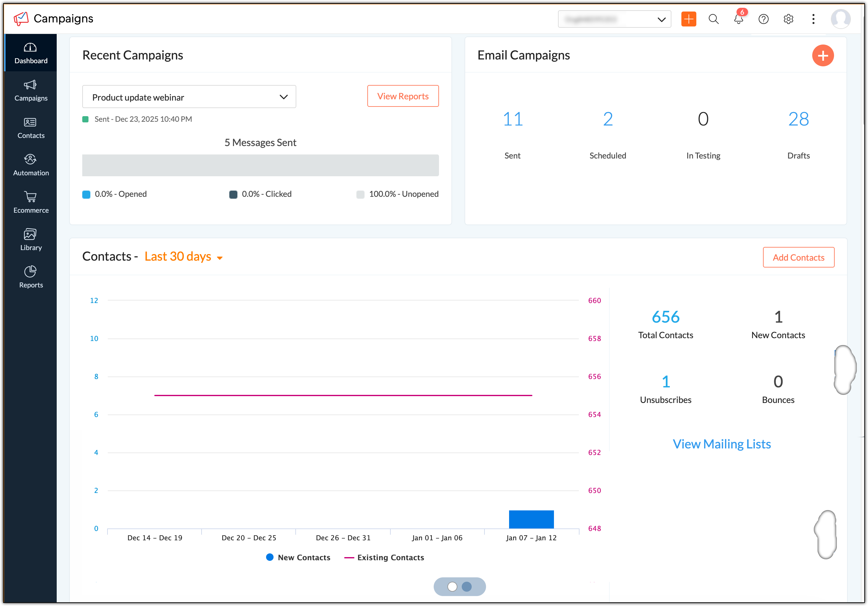Click the user profile avatar
868x606 pixels.
click(x=840, y=19)
